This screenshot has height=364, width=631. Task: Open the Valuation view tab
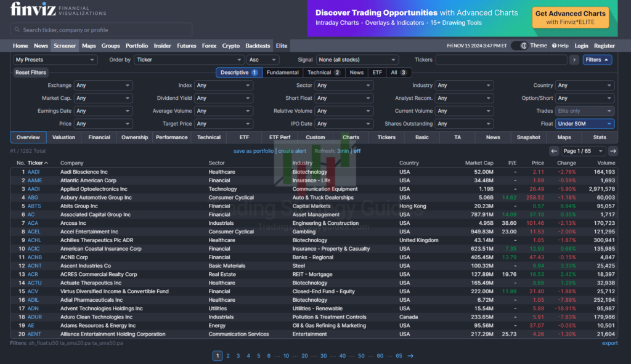(x=63, y=137)
